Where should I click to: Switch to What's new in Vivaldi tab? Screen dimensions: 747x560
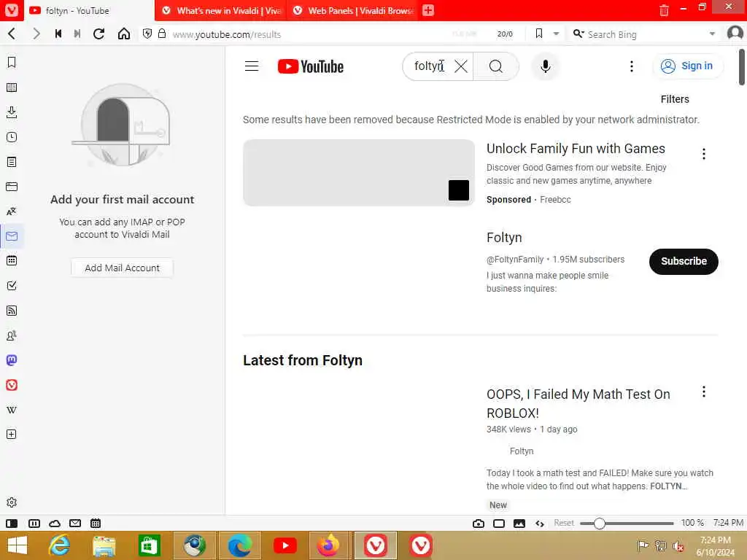[x=220, y=10]
